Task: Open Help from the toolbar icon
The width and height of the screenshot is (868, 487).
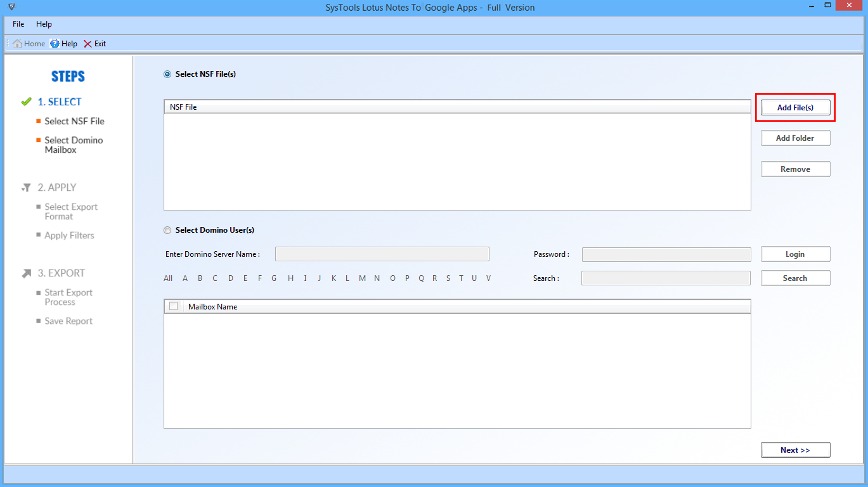Action: [x=55, y=44]
